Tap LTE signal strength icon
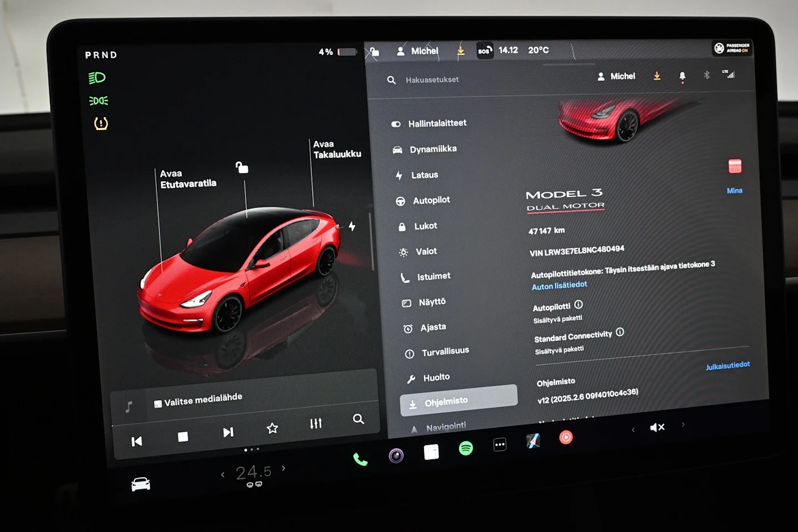This screenshot has height=532, width=798. coord(728,74)
